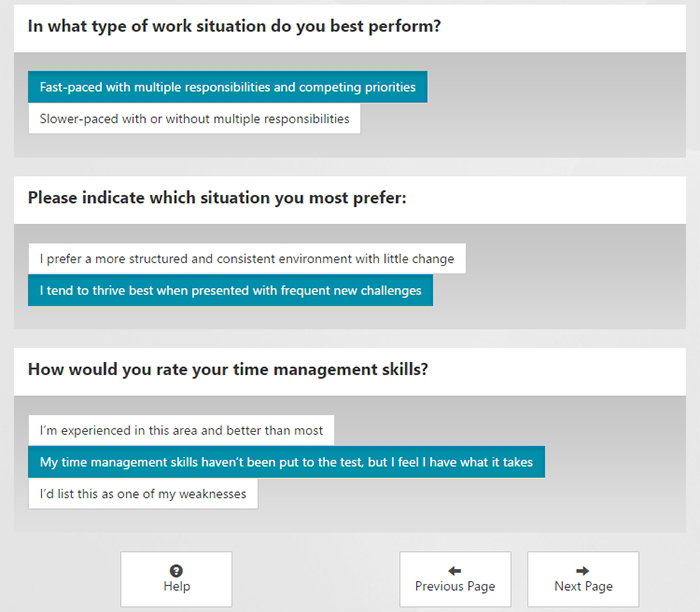Screen dimensions: 700x612
Task: Select structured and consistent environment option
Action: (247, 258)
